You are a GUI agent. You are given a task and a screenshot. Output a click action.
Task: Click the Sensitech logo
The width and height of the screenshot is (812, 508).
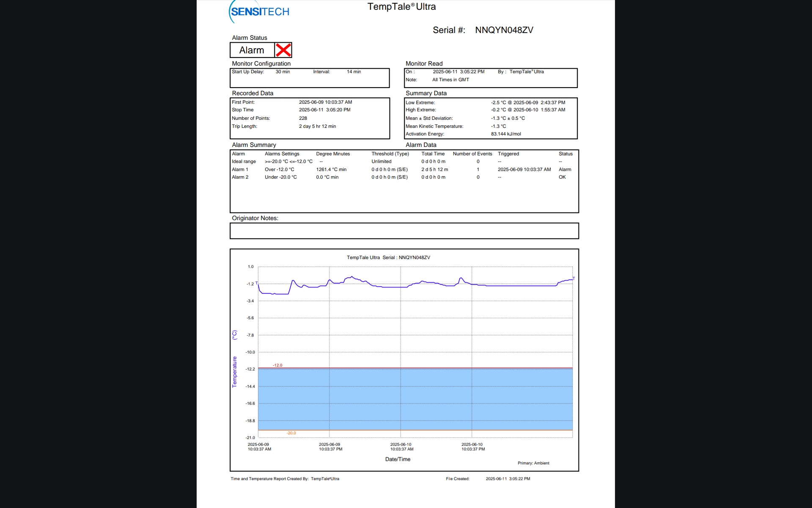coord(259,12)
